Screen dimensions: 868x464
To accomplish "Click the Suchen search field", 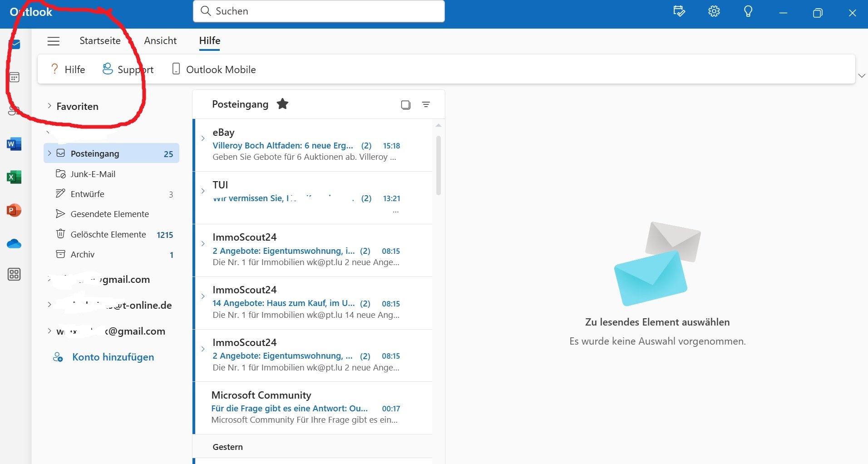I will 319,11.
